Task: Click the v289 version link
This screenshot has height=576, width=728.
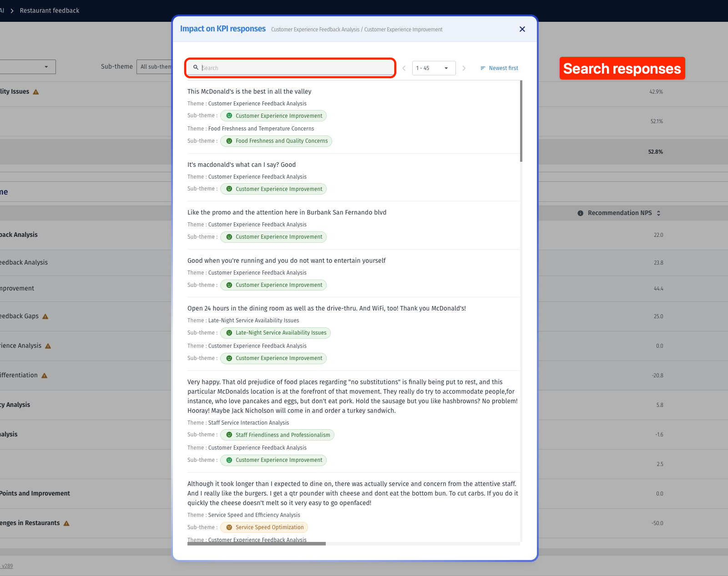Action: [7, 566]
